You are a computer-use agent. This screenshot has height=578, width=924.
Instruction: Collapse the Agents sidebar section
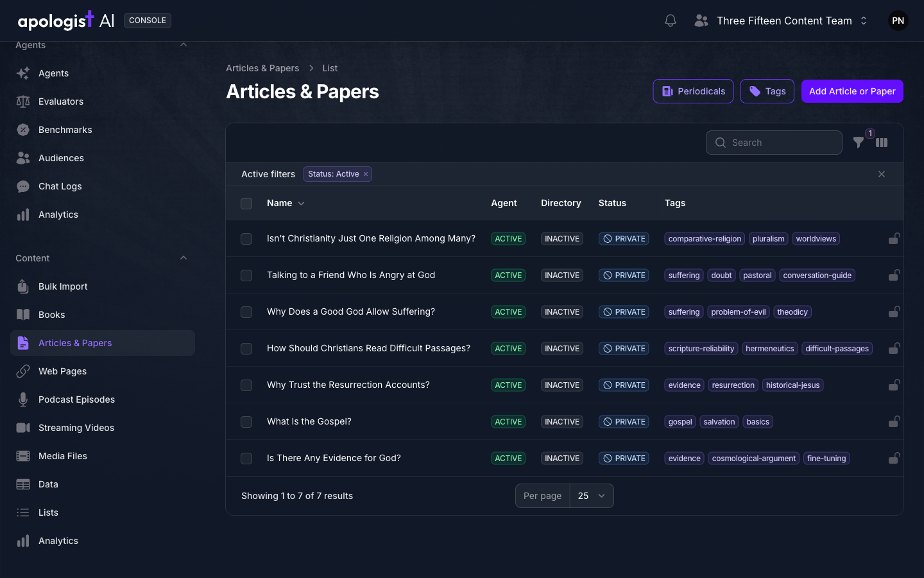pyautogui.click(x=184, y=45)
